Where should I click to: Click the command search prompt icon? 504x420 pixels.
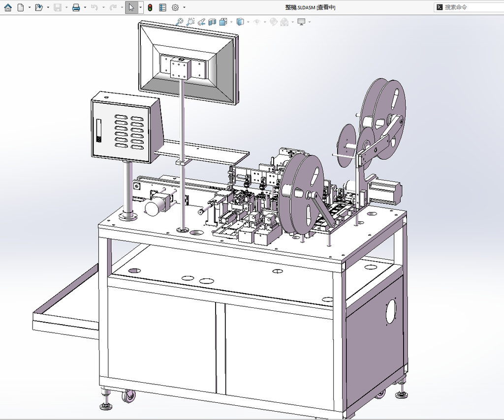pos(440,7)
